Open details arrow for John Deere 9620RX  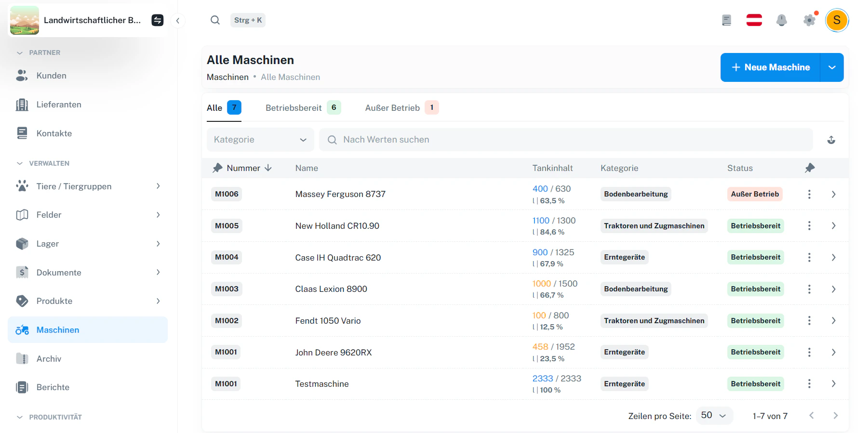point(833,352)
